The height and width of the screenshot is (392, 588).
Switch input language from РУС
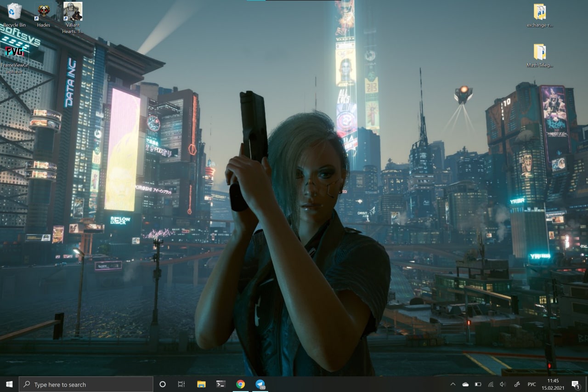pyautogui.click(x=531, y=384)
